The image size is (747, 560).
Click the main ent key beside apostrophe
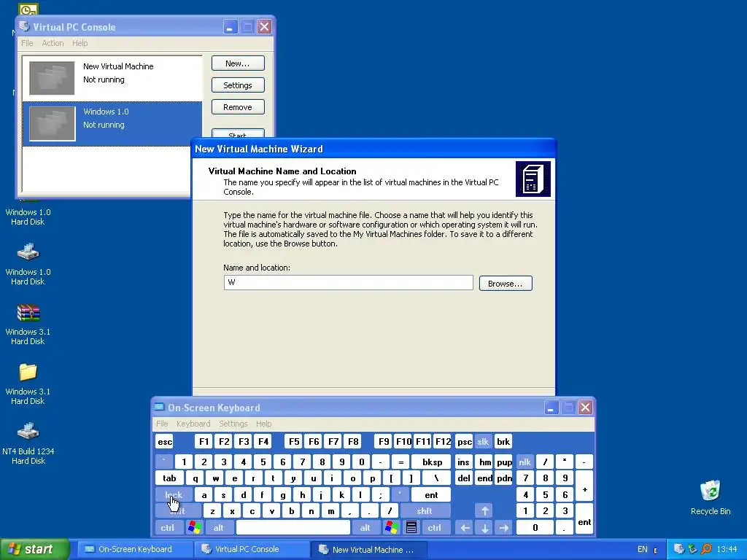pos(431,495)
